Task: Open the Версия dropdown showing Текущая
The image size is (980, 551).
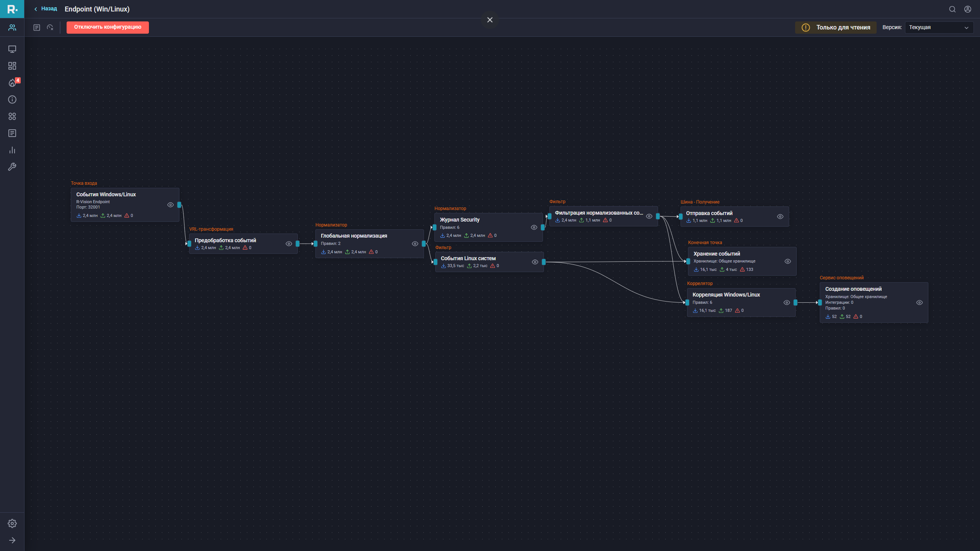Action: 939,28
